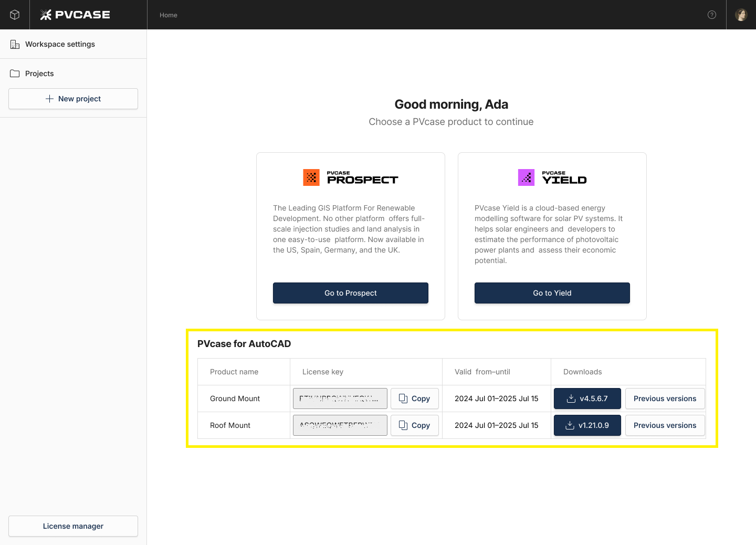Create a New project
Viewport: 756px width, 545px height.
(x=73, y=99)
